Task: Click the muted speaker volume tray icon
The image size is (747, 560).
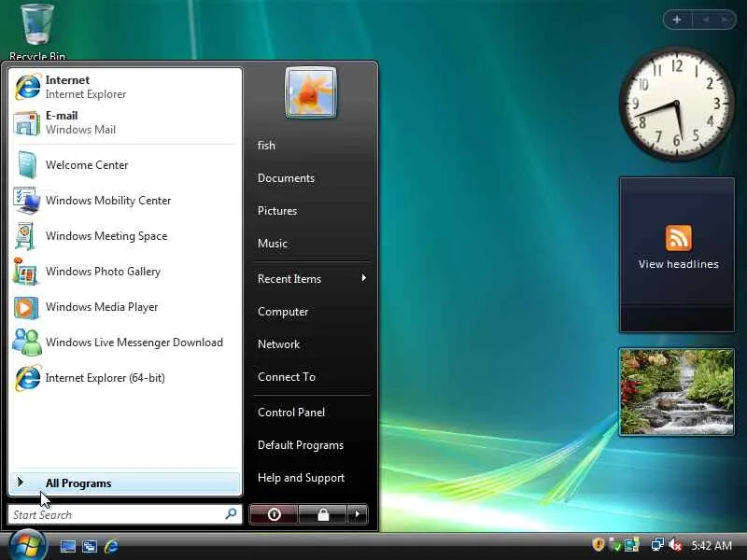Action: 675,545
